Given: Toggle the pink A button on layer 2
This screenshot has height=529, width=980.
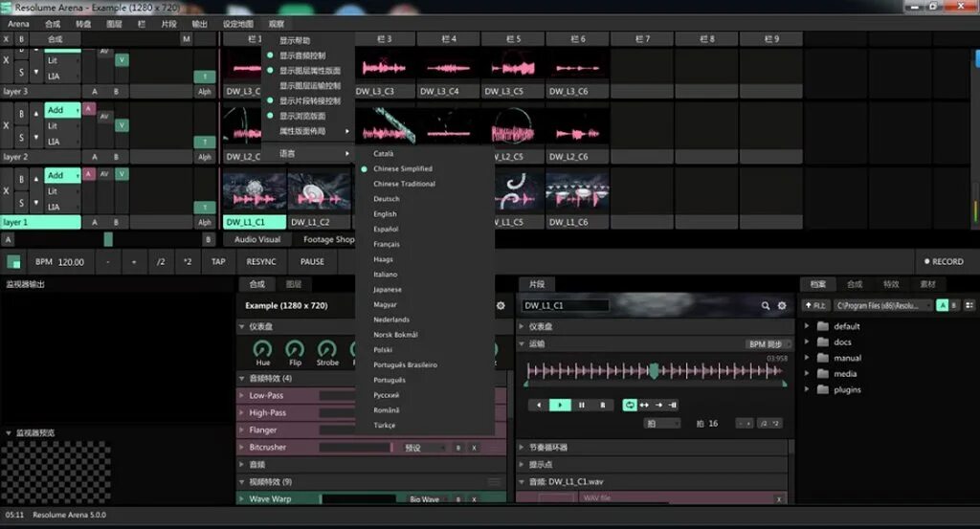Looking at the screenshot, I should [x=89, y=109].
